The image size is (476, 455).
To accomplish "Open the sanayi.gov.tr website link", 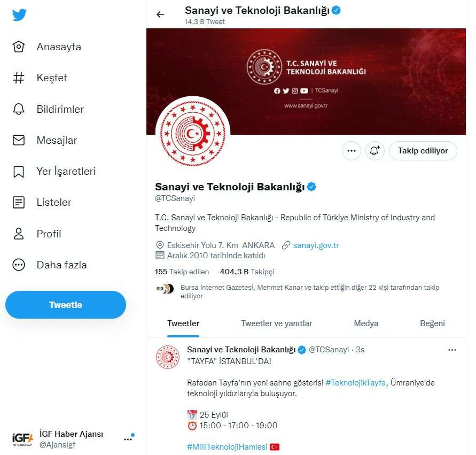I will (316, 245).
